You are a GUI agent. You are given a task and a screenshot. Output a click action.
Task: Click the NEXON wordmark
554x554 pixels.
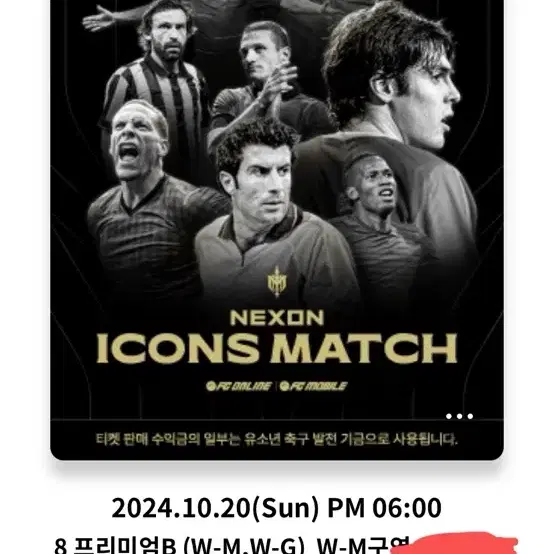[277, 318]
